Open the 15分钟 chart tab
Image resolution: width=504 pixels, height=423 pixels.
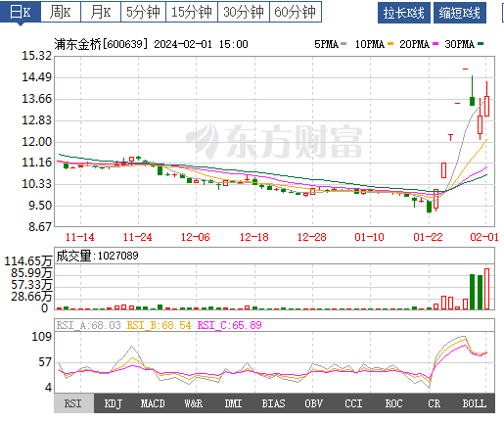pyautogui.click(x=192, y=12)
